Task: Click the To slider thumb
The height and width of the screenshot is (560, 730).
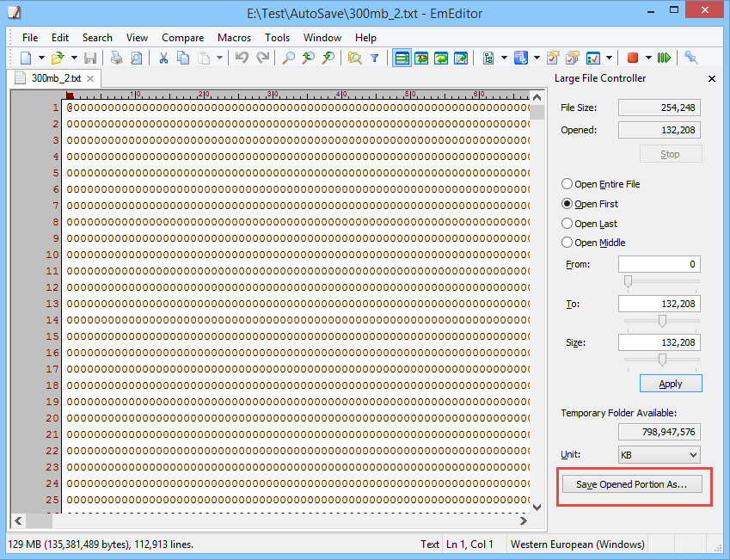Action: click(x=662, y=321)
